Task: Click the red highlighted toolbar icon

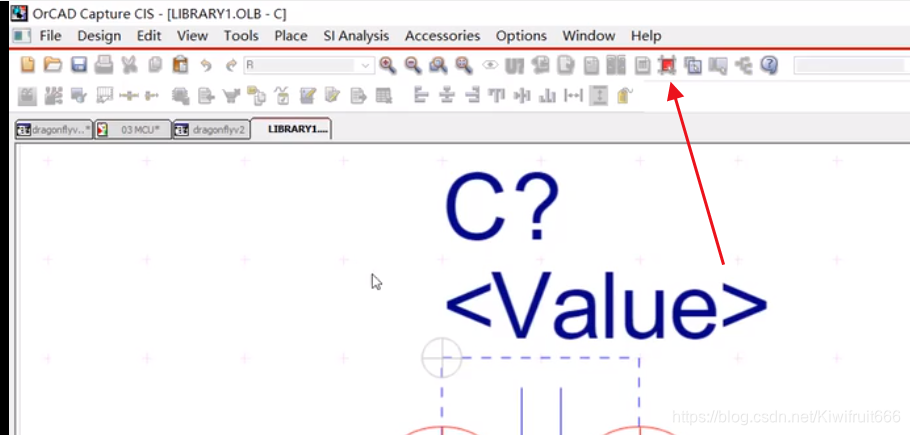Action: 667,65
